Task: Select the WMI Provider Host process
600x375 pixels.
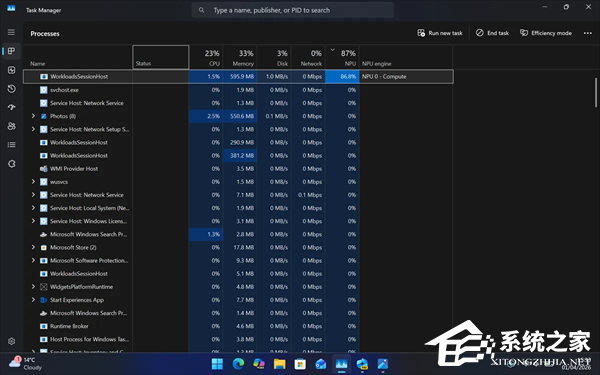Action: (238, 168)
